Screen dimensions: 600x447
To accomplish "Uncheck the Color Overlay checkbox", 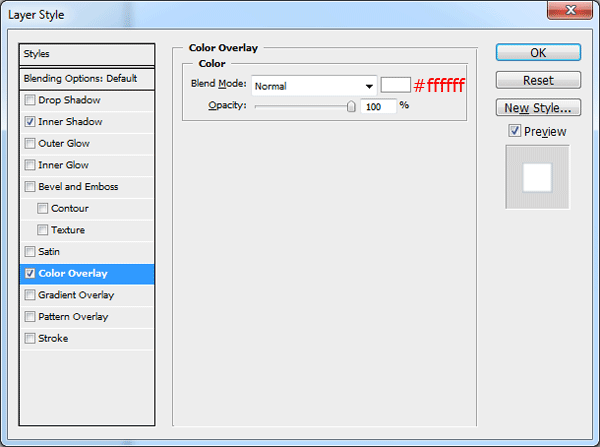I will coord(30,274).
